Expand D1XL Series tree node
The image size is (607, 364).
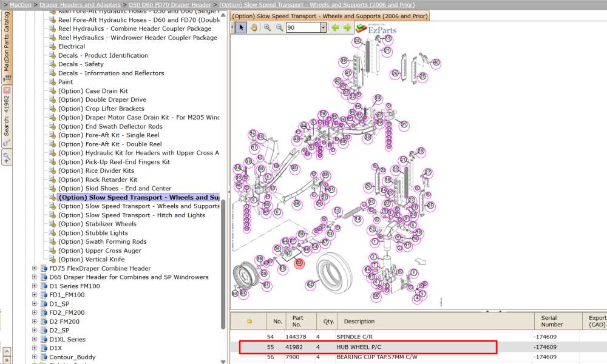[35, 339]
